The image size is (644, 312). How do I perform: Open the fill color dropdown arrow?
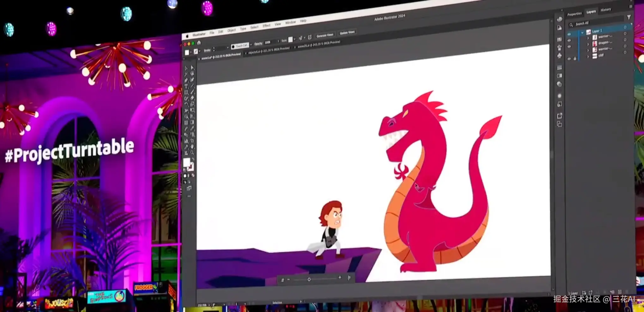[191, 52]
